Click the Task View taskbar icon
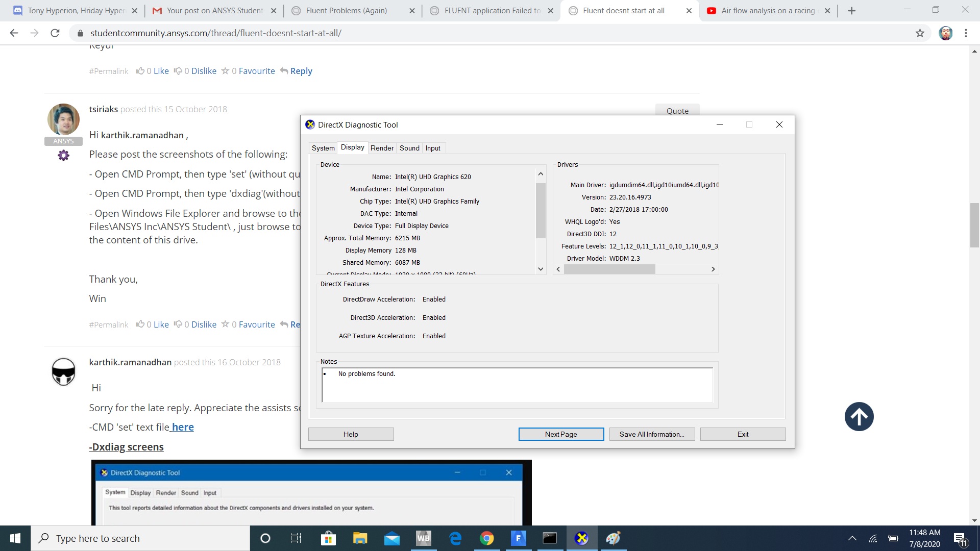This screenshot has width=980, height=551. click(296, 538)
